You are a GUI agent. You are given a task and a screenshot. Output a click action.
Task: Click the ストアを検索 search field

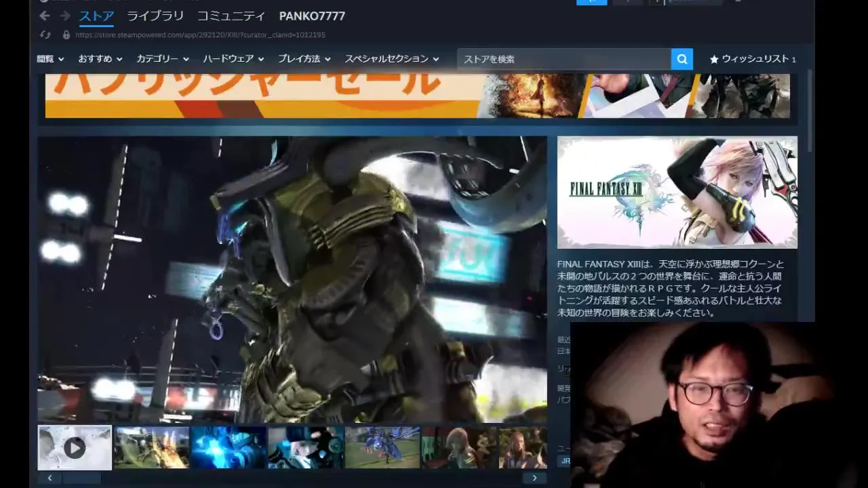pyautogui.click(x=564, y=59)
